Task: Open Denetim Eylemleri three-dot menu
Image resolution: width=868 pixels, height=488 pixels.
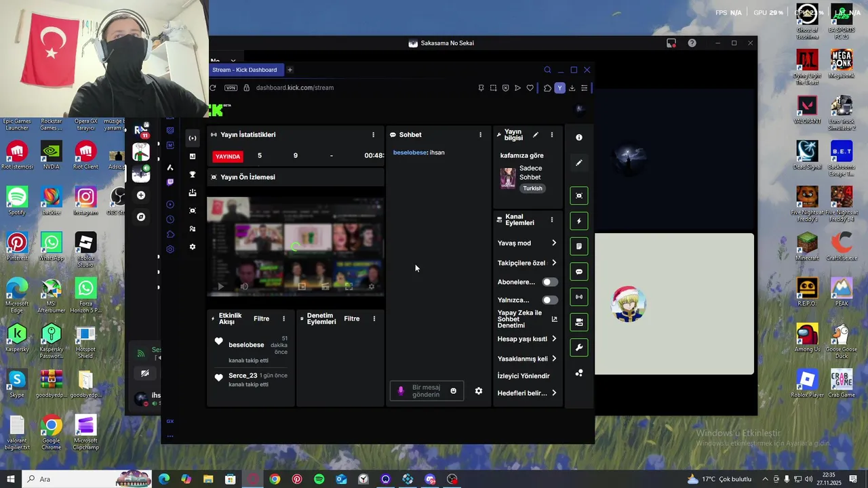Action: coord(374,319)
